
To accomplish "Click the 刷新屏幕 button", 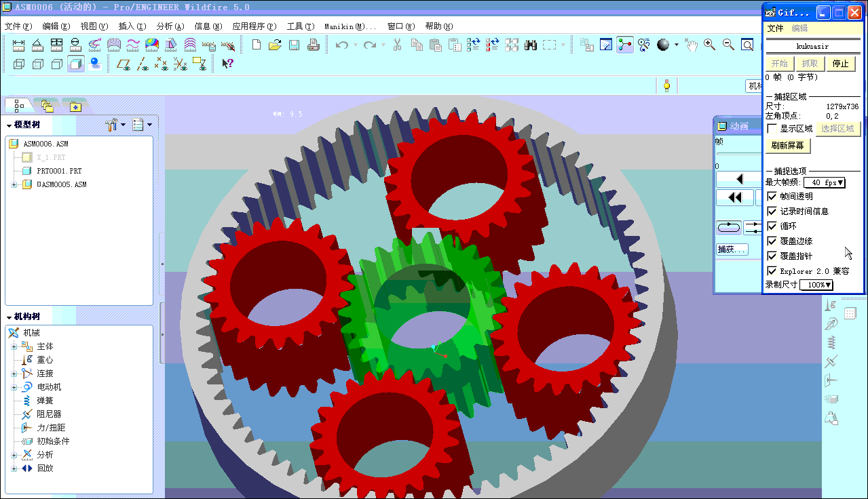I will pyautogui.click(x=788, y=146).
